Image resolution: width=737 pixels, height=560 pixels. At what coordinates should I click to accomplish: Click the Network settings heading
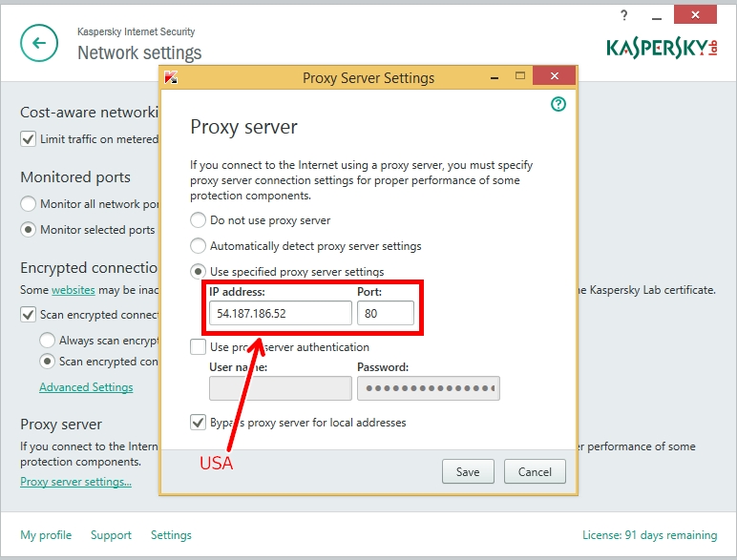point(139,52)
